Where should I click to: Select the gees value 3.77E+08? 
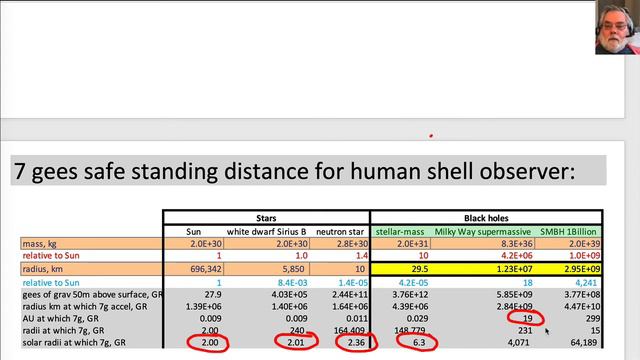[x=582, y=295]
